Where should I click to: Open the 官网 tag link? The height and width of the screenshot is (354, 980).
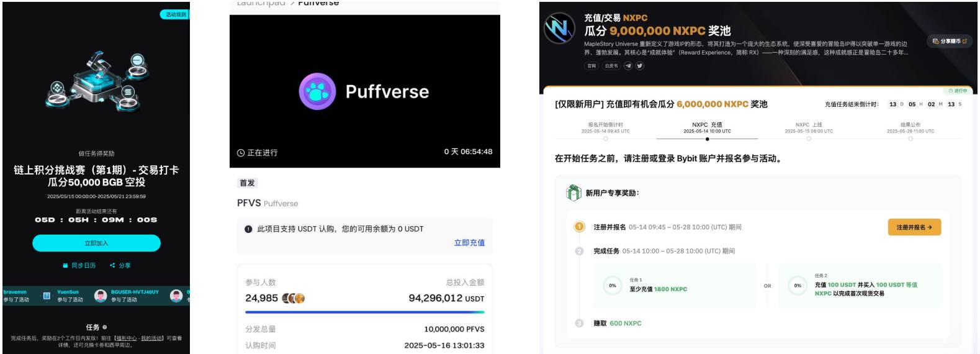point(591,66)
